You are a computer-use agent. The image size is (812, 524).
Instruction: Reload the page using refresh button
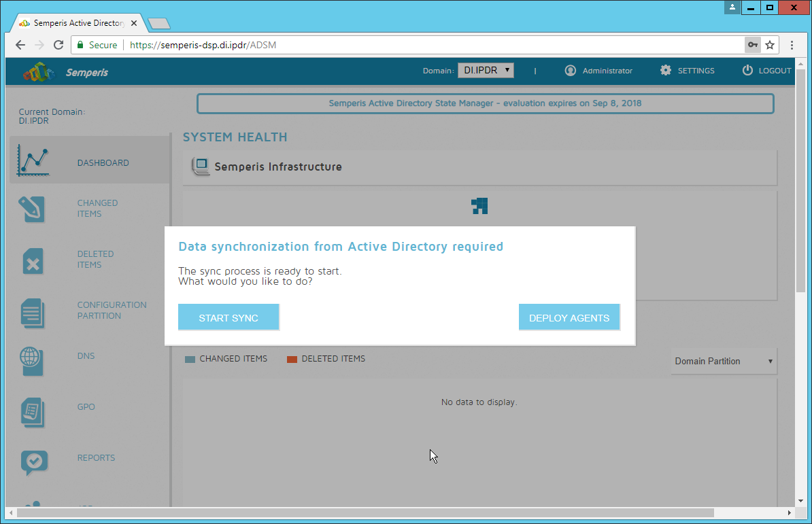point(58,45)
